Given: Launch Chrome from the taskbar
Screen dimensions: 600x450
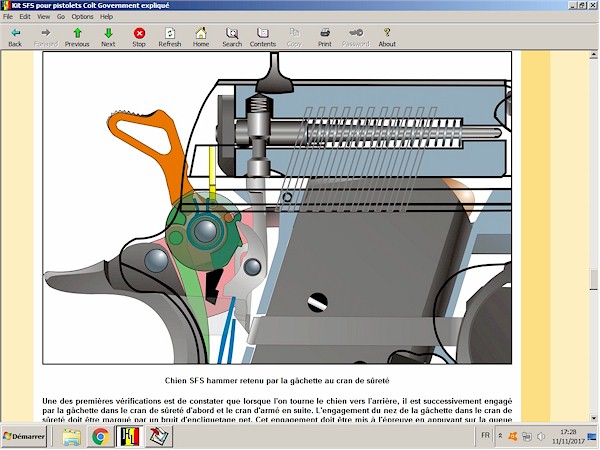Looking at the screenshot, I should (x=101, y=437).
